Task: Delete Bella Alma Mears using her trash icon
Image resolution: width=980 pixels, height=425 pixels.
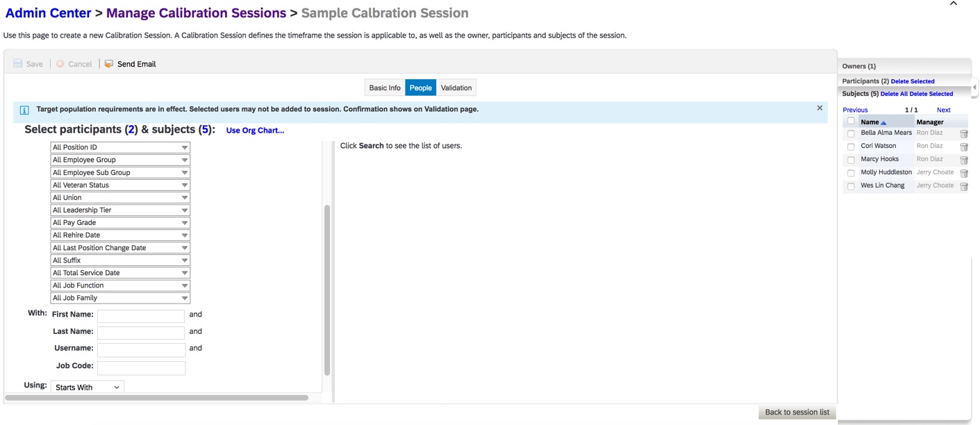Action: click(x=964, y=133)
